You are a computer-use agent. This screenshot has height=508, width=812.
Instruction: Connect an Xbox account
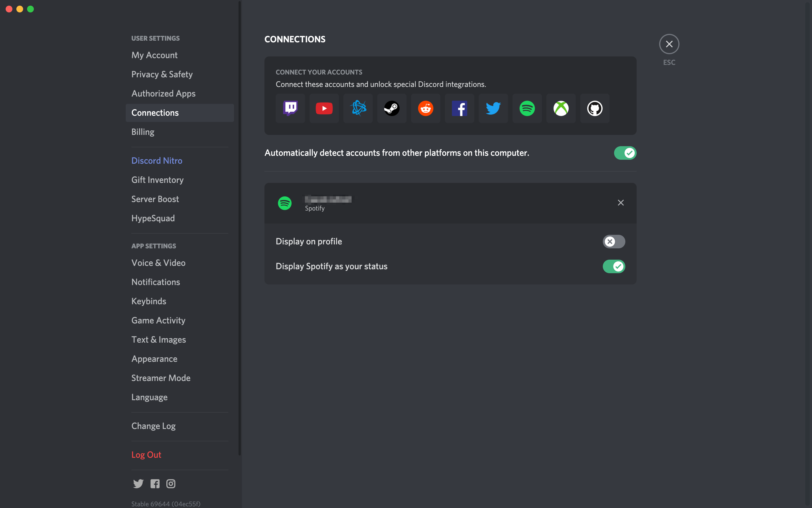click(561, 108)
